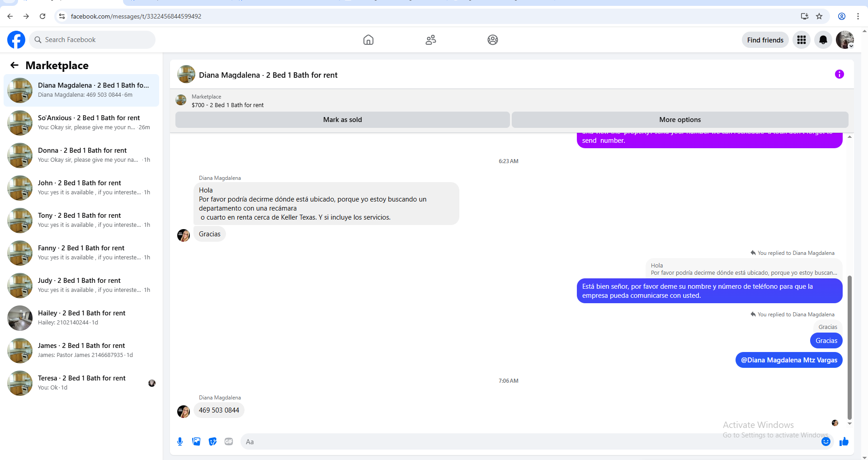Click the @Diana Magdalena Mtz Vargas mention
This screenshot has height=460, width=868.
pos(789,360)
